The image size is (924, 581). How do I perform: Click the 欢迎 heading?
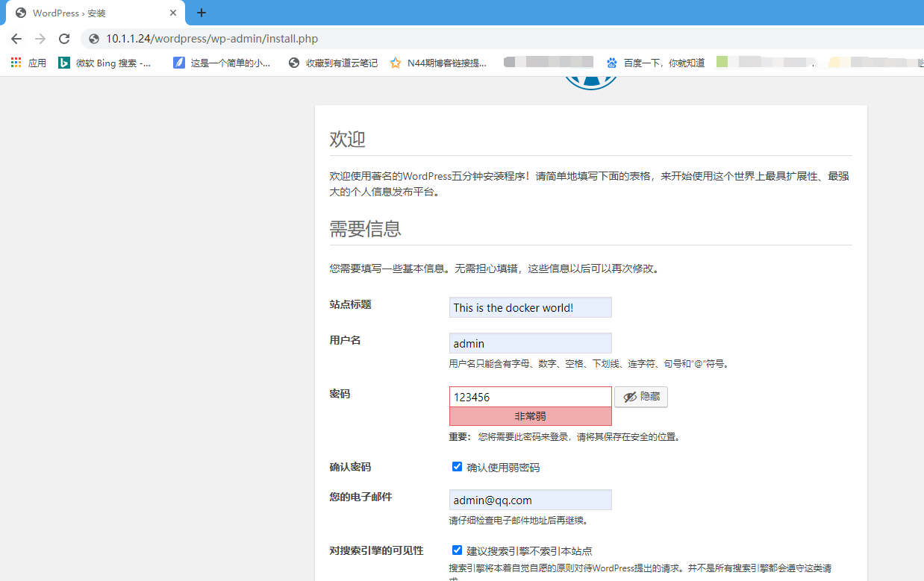coord(348,139)
